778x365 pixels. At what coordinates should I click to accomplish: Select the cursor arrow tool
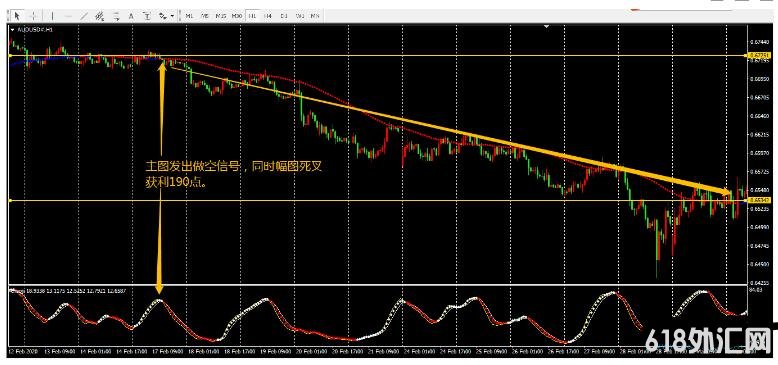click(17, 16)
